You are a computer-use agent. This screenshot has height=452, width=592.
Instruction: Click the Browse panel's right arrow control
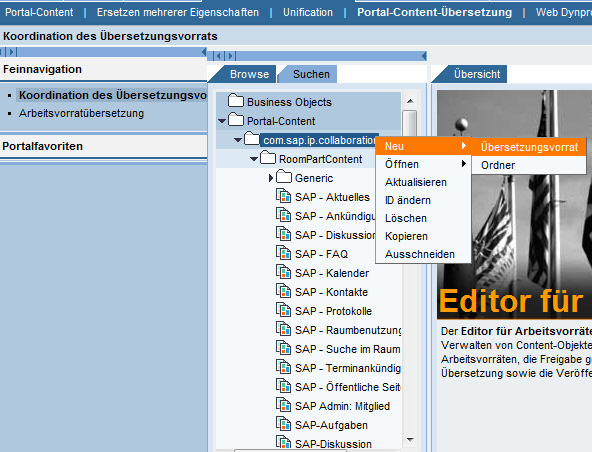coord(231,56)
